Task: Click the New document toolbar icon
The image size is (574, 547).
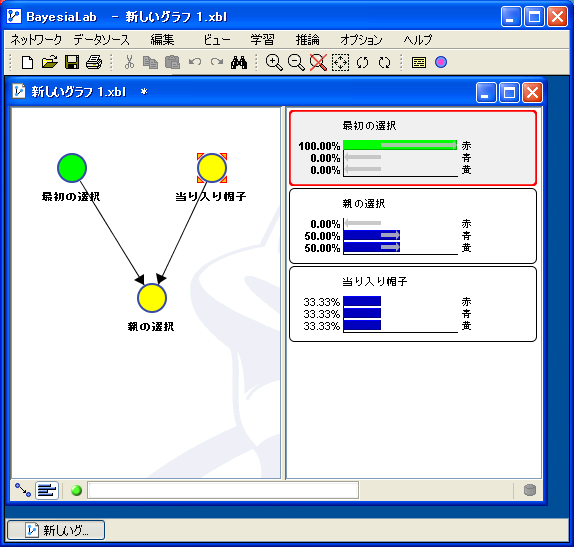Action: click(27, 62)
